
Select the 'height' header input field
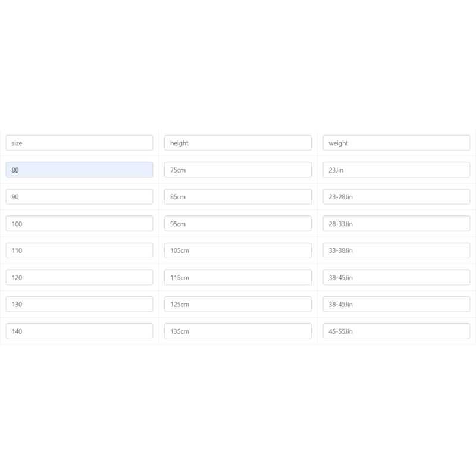click(237, 143)
